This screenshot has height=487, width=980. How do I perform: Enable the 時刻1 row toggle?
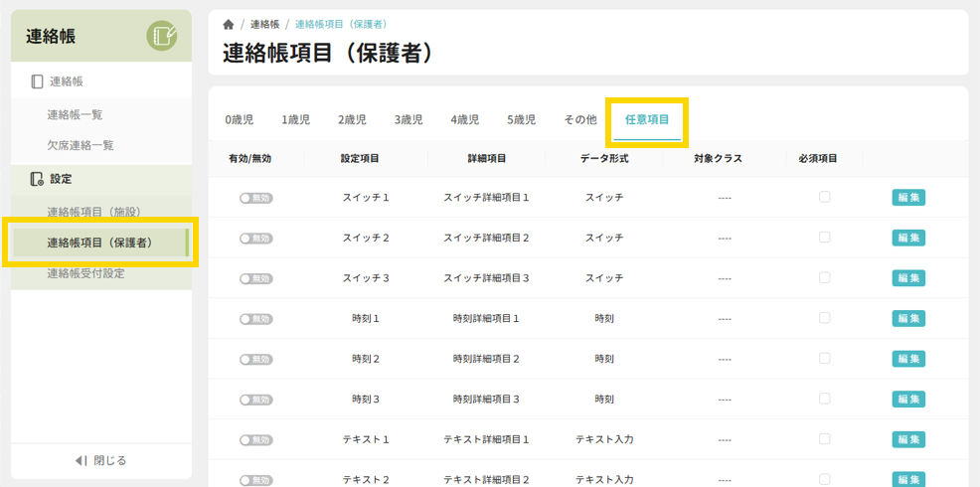[255, 319]
